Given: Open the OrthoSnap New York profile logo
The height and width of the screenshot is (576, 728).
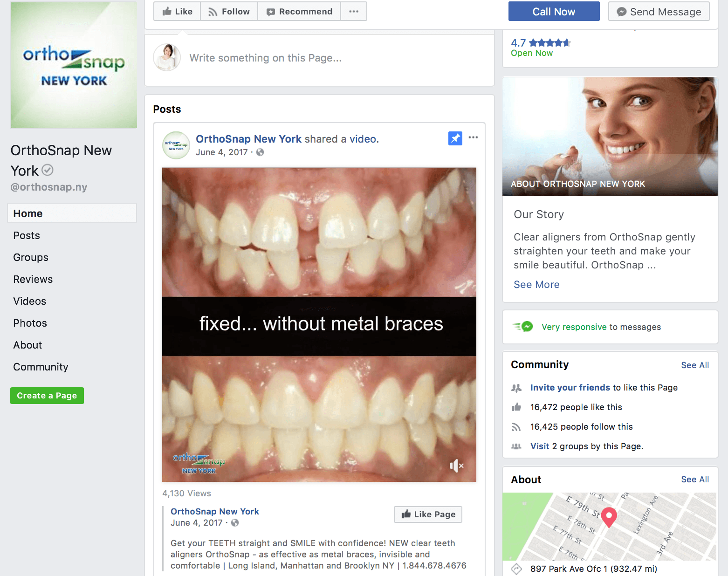Looking at the screenshot, I should pos(74,65).
